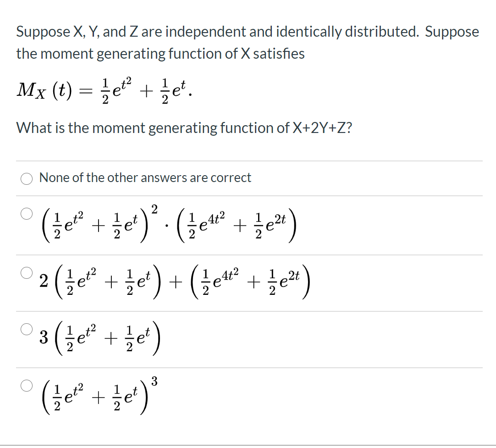The image size is (496, 448).
Task: Select the 'None of the other answers are correct' radio button
Action: click(26, 179)
